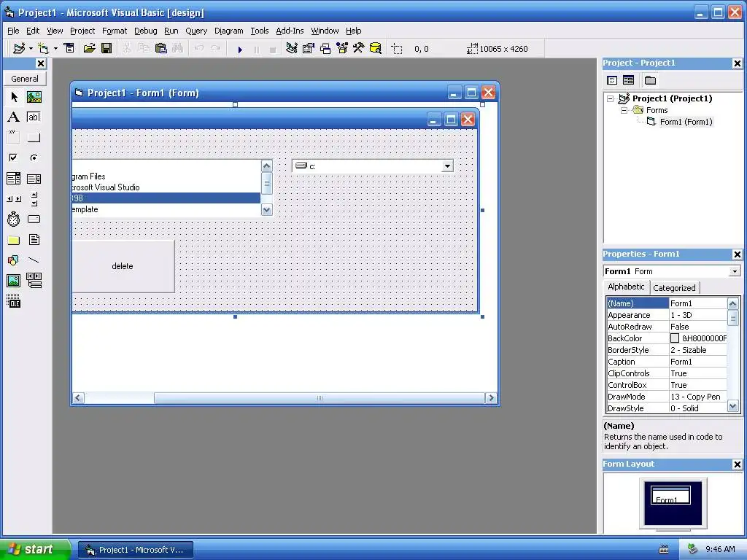Click the form designer horizontal scrollbar thumb
This screenshot has height=560, width=747.
(320, 397)
